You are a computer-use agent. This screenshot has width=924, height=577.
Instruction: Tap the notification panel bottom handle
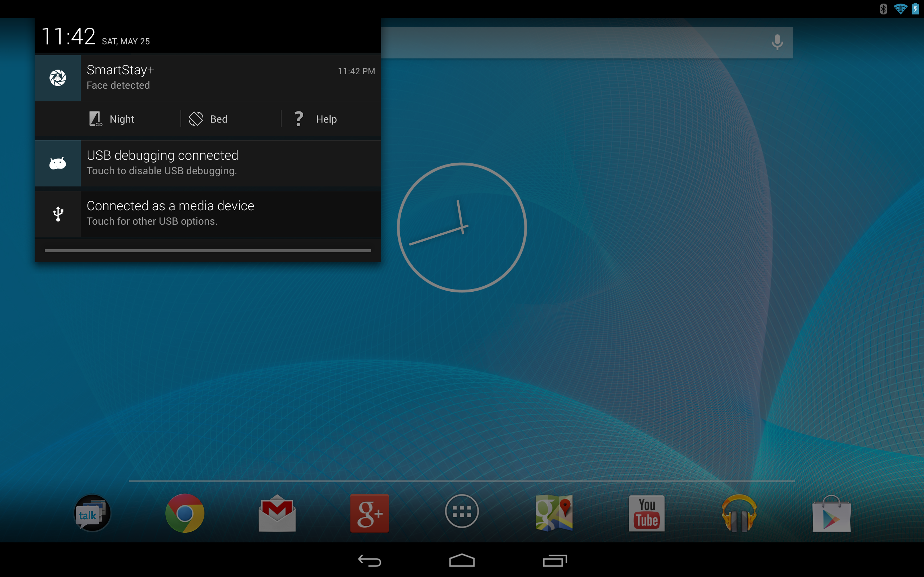[208, 251]
